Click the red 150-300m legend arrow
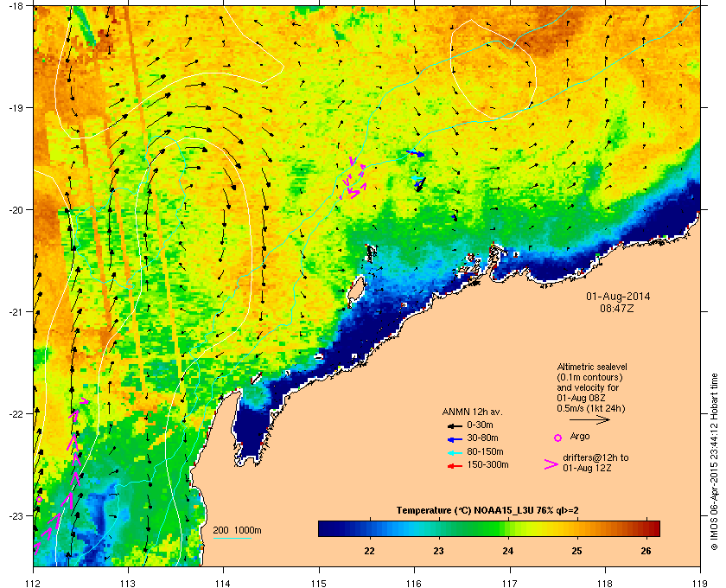The image size is (726, 588). (455, 466)
